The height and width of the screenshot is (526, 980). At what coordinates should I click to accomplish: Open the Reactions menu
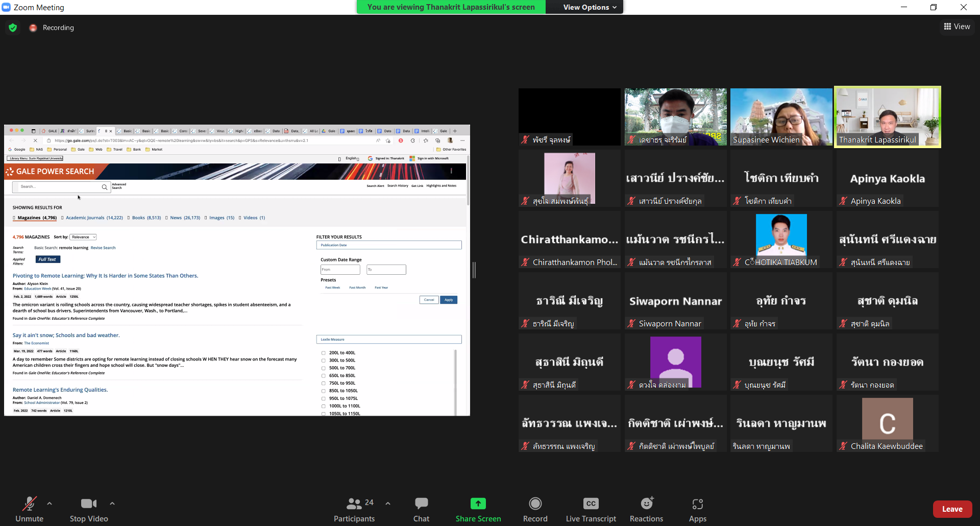click(646, 504)
